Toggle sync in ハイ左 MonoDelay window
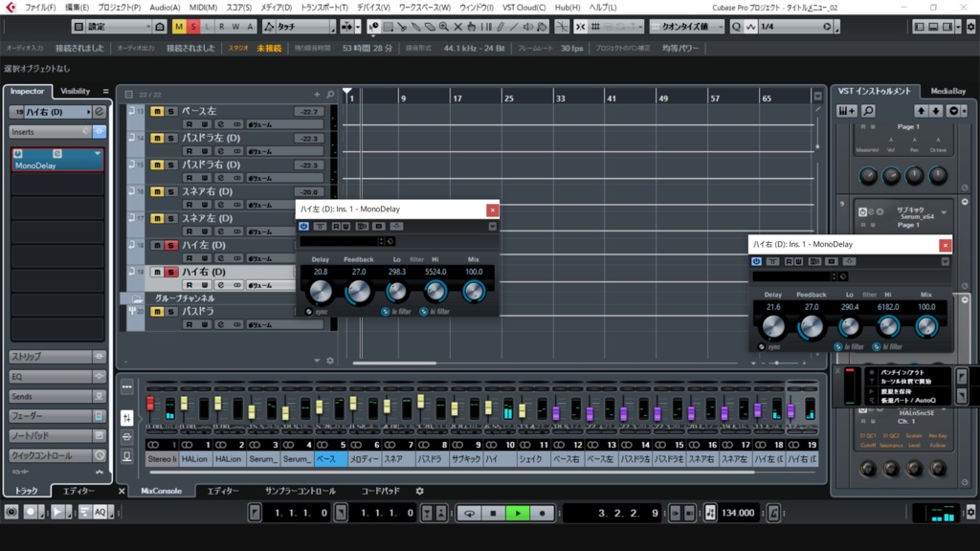 (x=309, y=311)
